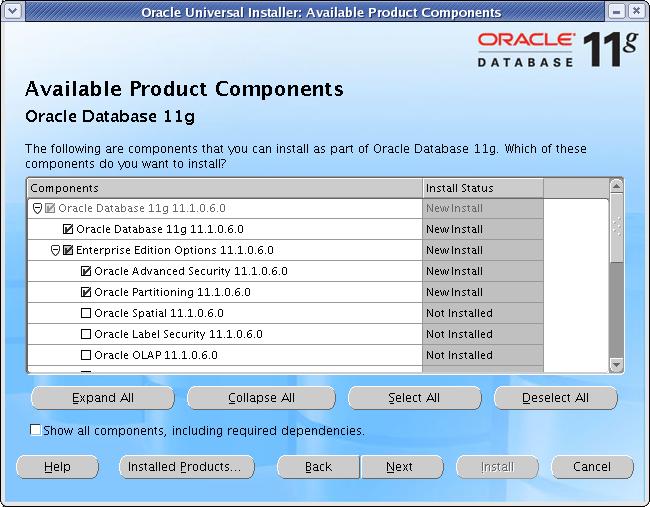Select the Oracle Partitioning 11.1.0.6.0 text
Viewport: 650px width, 507px height.
(172, 292)
